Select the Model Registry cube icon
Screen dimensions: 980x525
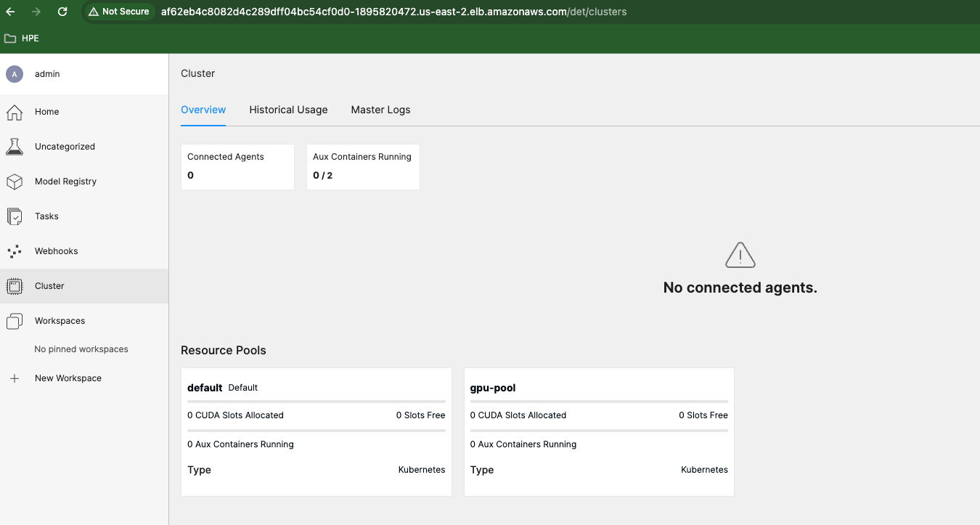[15, 182]
